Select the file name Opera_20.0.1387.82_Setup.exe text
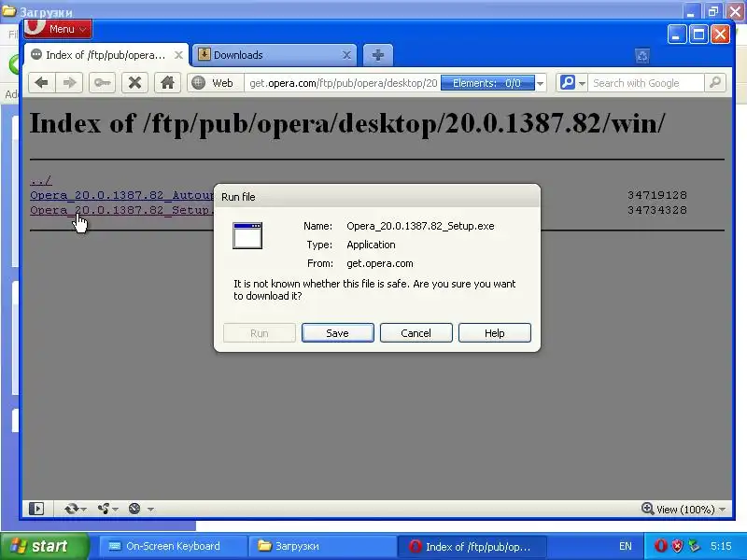The width and height of the screenshot is (747, 560). (420, 226)
